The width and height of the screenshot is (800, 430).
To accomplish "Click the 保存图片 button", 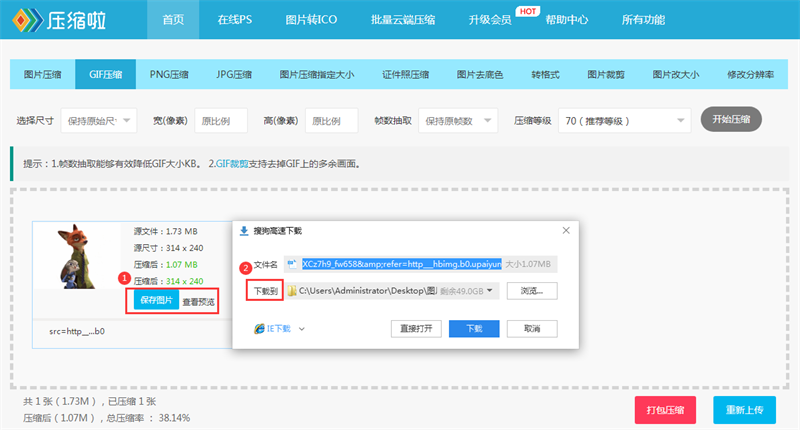I will pyautogui.click(x=157, y=300).
